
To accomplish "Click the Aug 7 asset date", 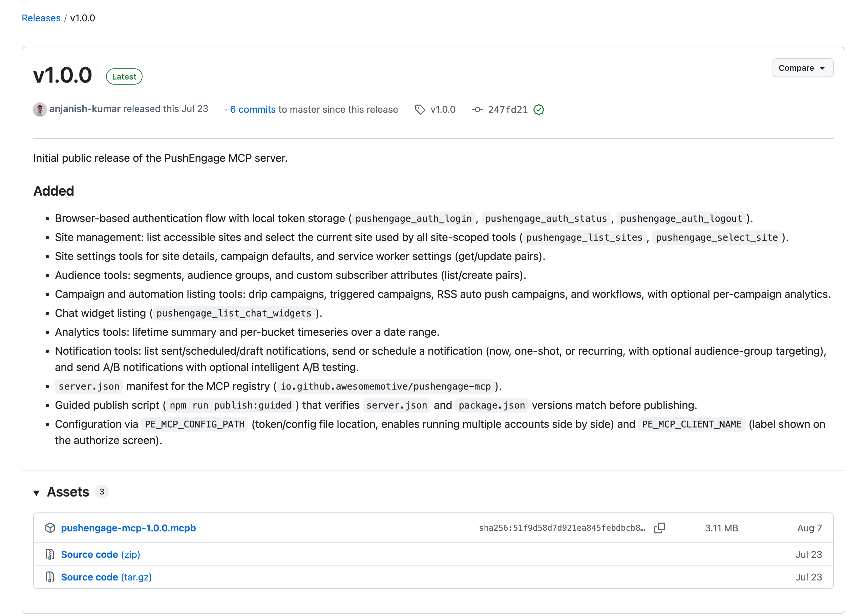I will click(809, 528).
